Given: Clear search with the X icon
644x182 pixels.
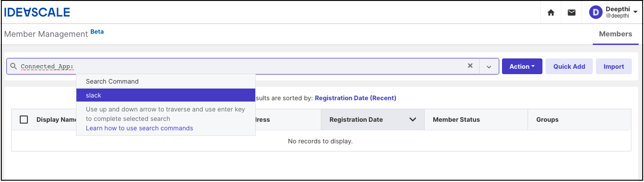Looking at the screenshot, I should 470,66.
